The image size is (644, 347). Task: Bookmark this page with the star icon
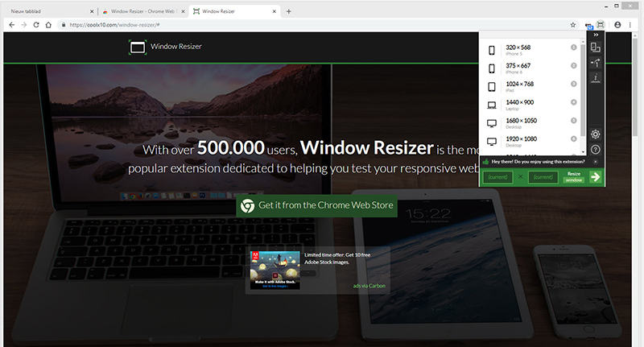point(573,25)
